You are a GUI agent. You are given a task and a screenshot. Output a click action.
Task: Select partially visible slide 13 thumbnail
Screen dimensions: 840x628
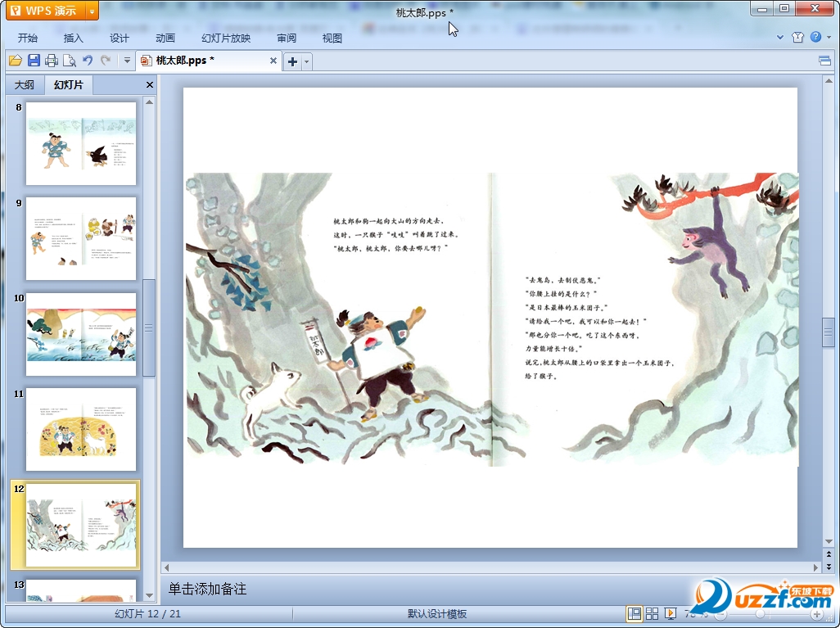[81, 590]
